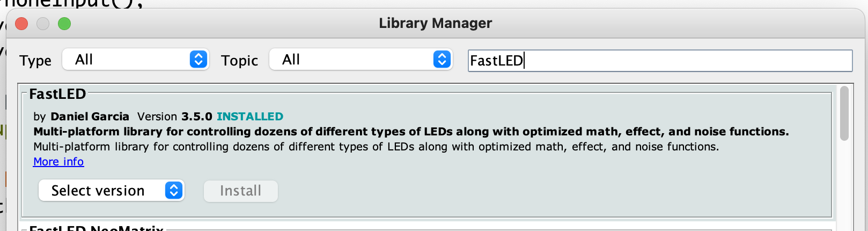Click the Topic dropdown blue arrow stepper

click(442, 60)
